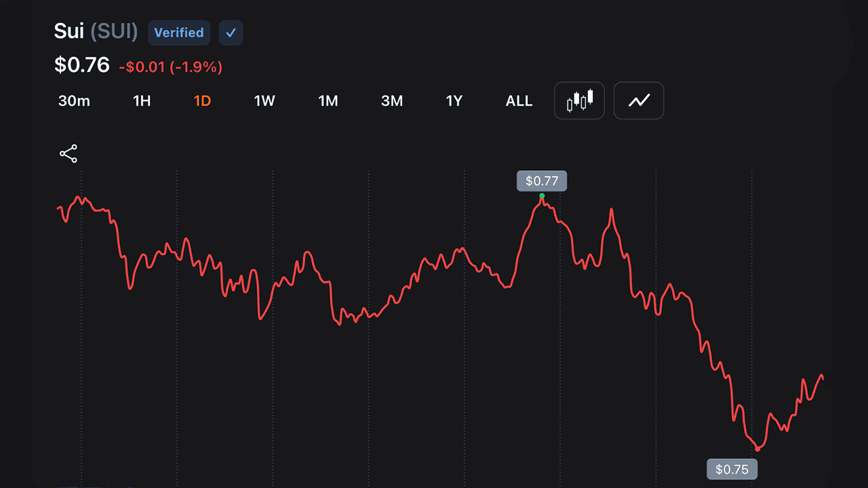Click the (SUI) ticker symbol
868x488 pixels.
tap(115, 31)
